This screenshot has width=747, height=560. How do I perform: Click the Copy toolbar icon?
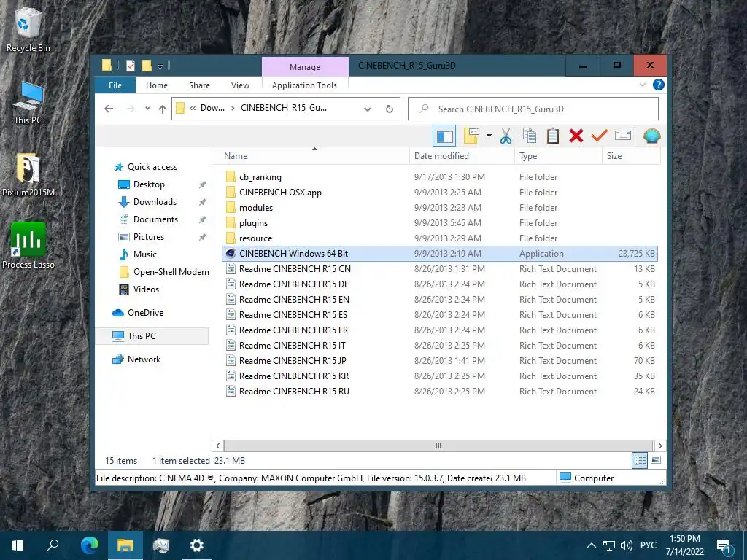click(x=530, y=136)
